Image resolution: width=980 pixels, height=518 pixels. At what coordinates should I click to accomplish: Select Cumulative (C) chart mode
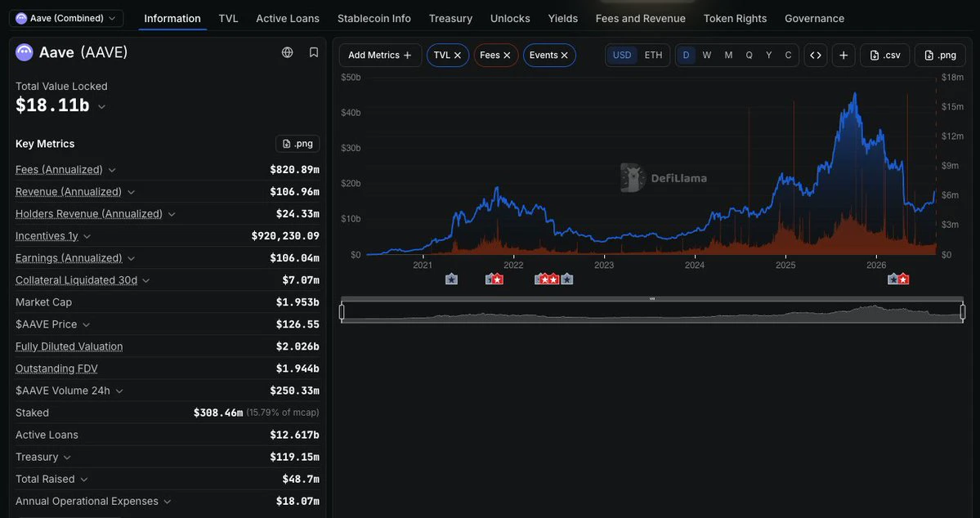point(788,55)
